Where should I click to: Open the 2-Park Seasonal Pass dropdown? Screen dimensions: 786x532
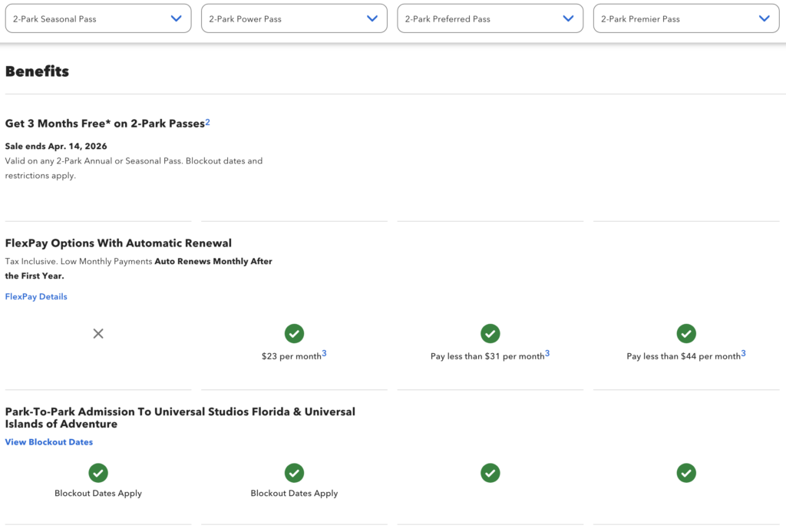(97, 18)
